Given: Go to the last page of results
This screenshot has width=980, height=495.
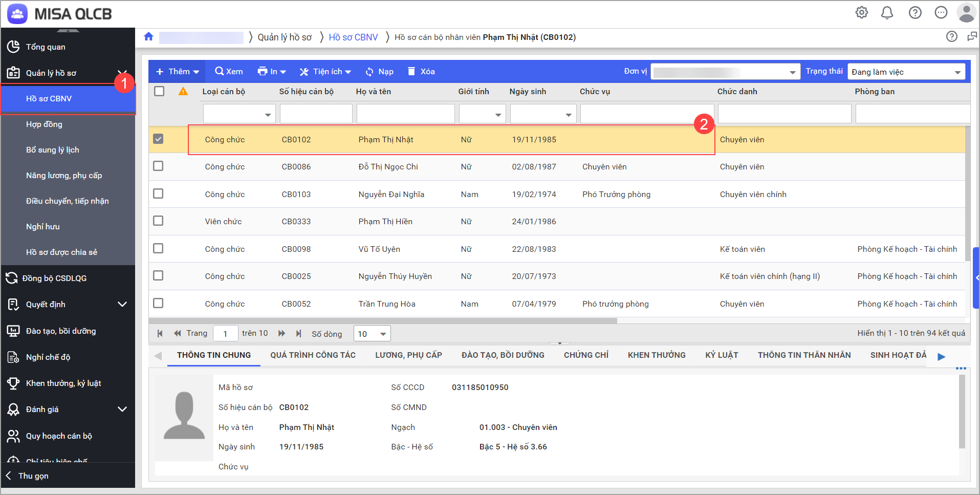Looking at the screenshot, I should 299,334.
